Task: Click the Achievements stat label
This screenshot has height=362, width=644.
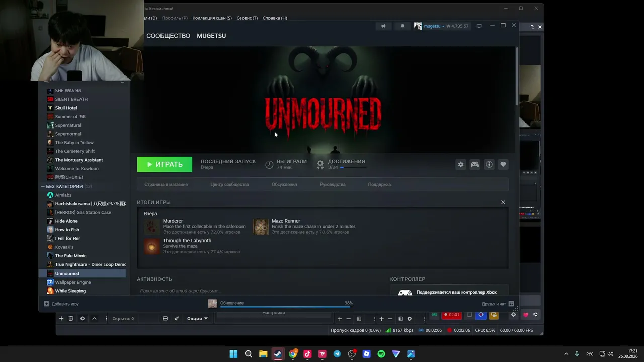Action: point(346,161)
